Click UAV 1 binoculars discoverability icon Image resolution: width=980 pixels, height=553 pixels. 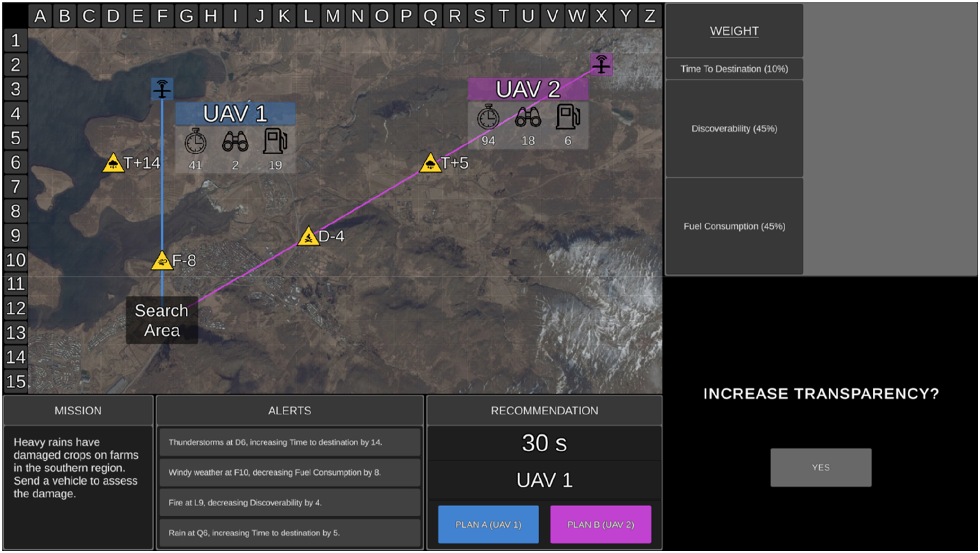click(235, 141)
